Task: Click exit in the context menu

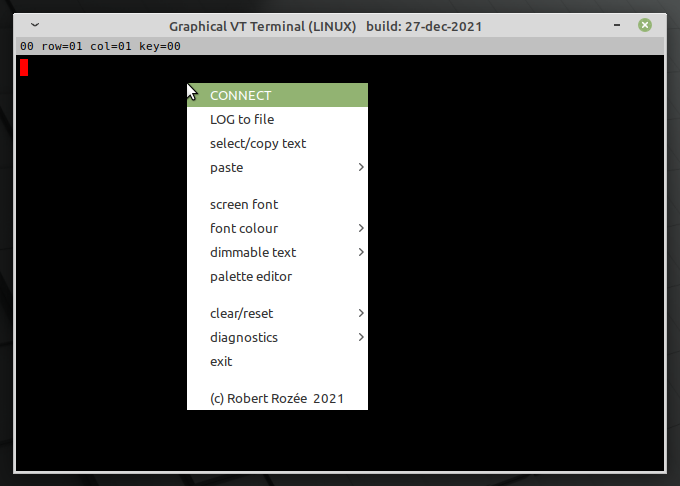Action: pyautogui.click(x=221, y=362)
